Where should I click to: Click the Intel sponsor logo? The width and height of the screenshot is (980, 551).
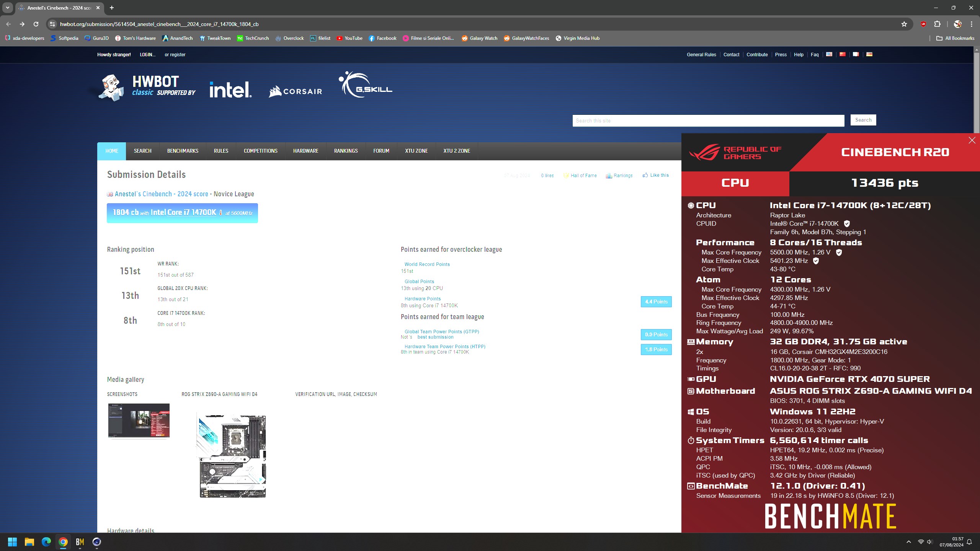pyautogui.click(x=230, y=89)
